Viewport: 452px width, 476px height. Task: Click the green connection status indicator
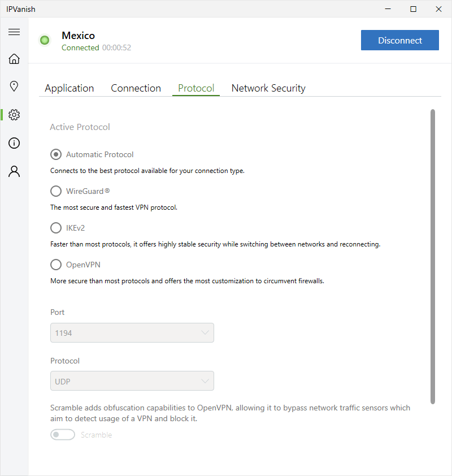click(45, 40)
